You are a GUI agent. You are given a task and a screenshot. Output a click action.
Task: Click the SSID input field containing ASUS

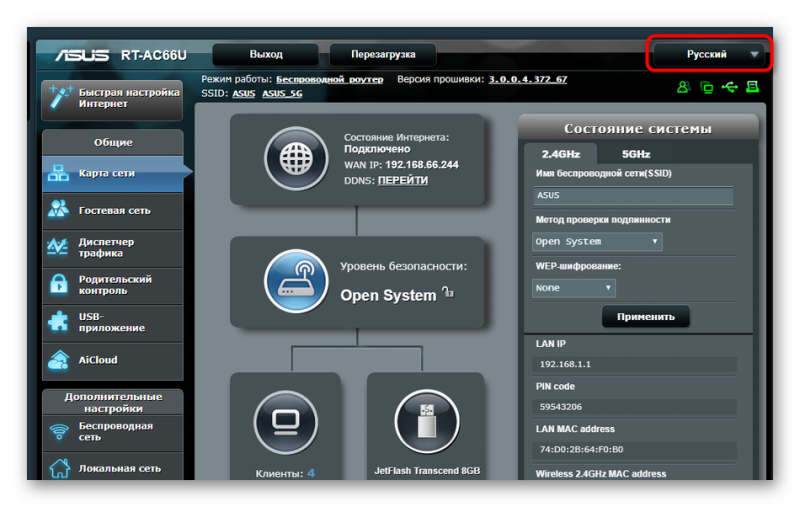point(633,196)
